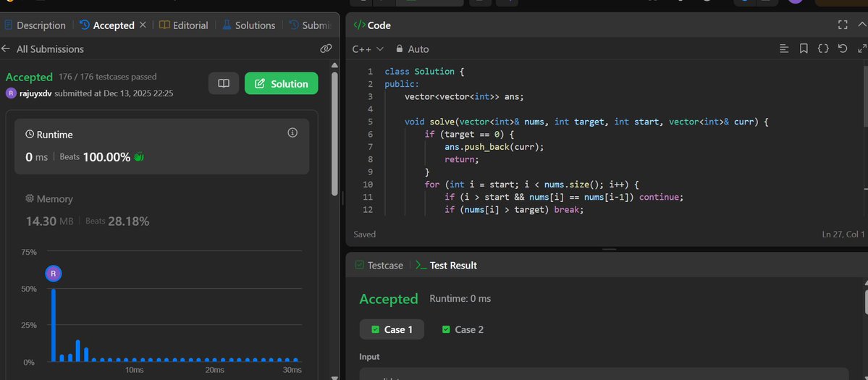The height and width of the screenshot is (380, 868).
Task: Click the tallest 50% runtime bar
Action: coord(54,325)
